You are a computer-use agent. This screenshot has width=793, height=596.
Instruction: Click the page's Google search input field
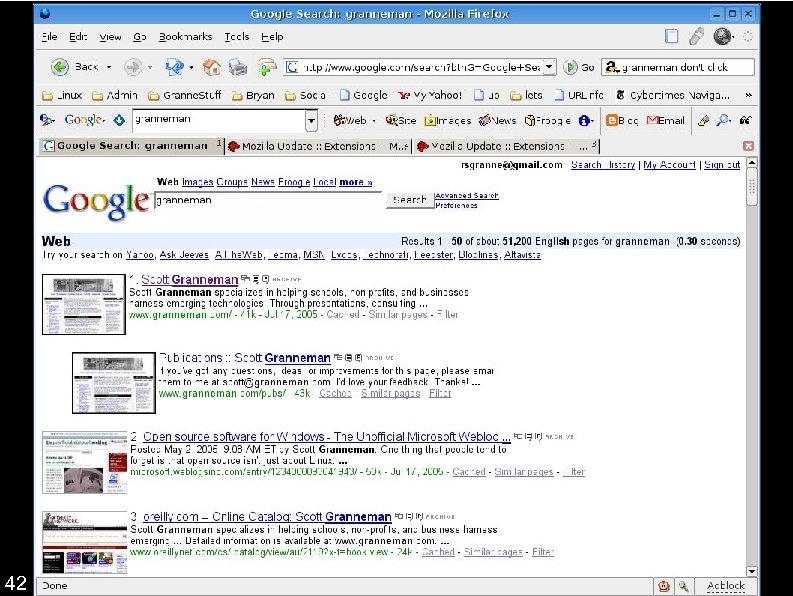268,200
